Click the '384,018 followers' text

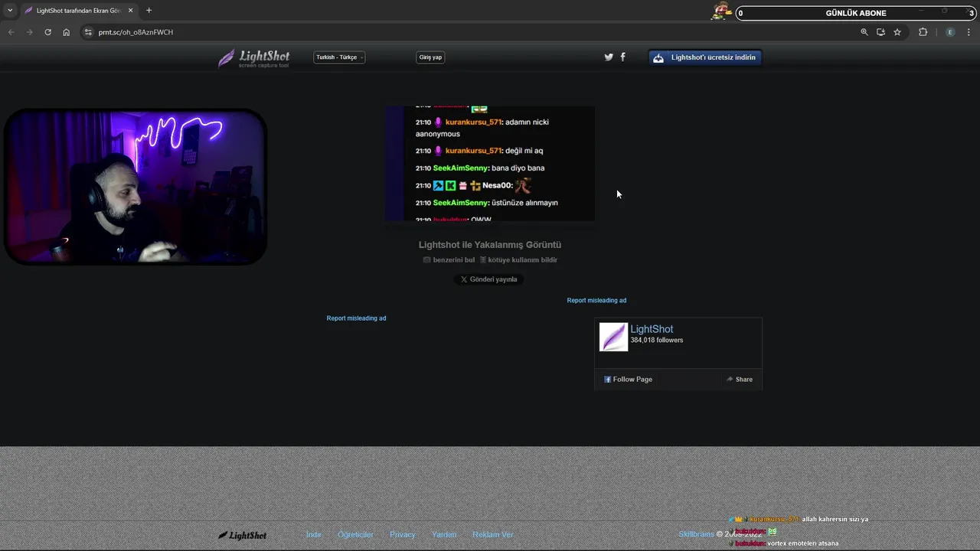point(657,341)
